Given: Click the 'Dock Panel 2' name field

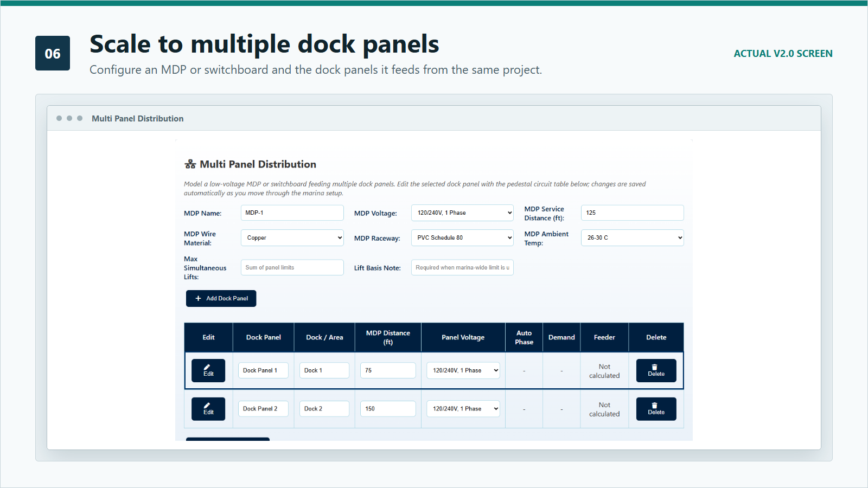Looking at the screenshot, I should [263, 409].
